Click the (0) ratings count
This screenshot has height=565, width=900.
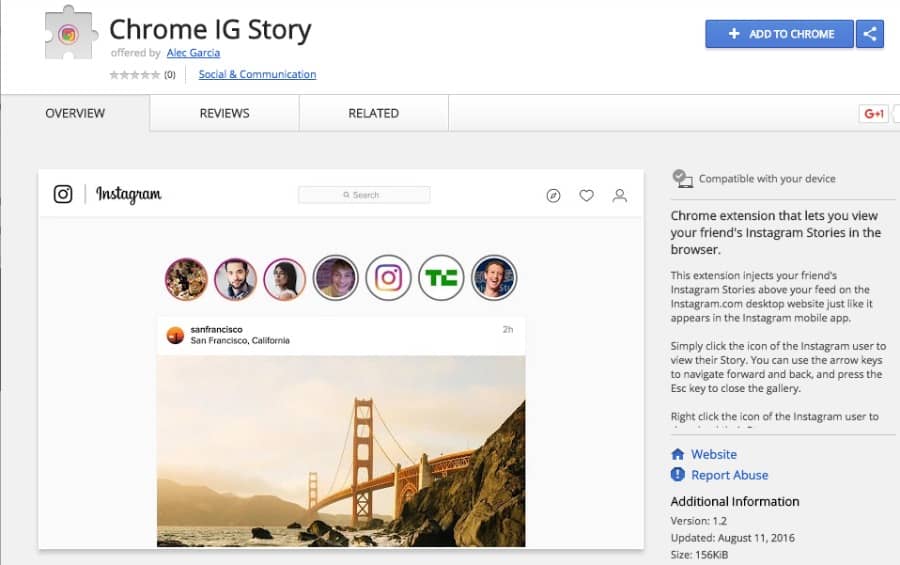click(170, 75)
